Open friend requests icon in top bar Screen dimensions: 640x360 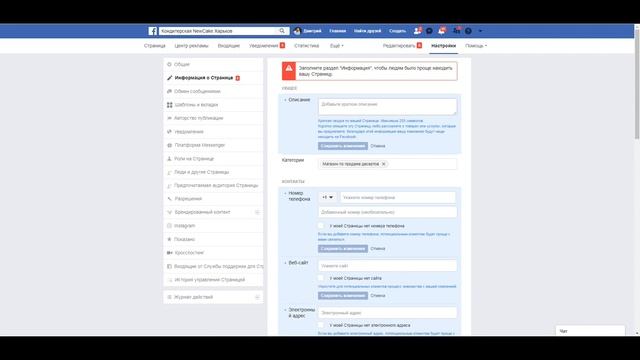point(417,31)
